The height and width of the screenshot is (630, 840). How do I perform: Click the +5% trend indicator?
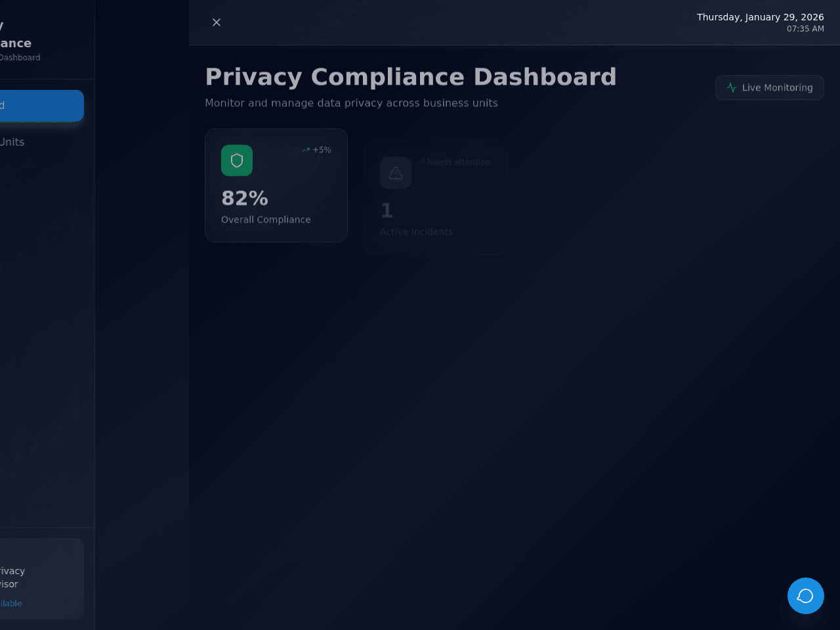(316, 150)
